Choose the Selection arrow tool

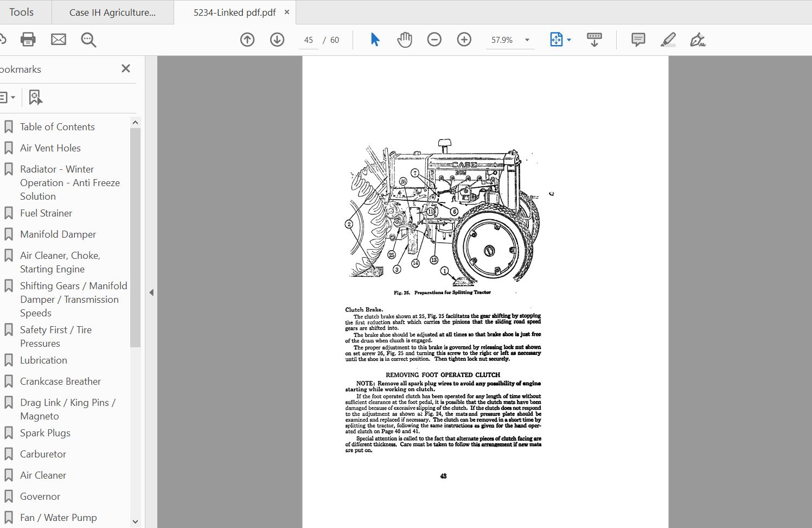(375, 40)
